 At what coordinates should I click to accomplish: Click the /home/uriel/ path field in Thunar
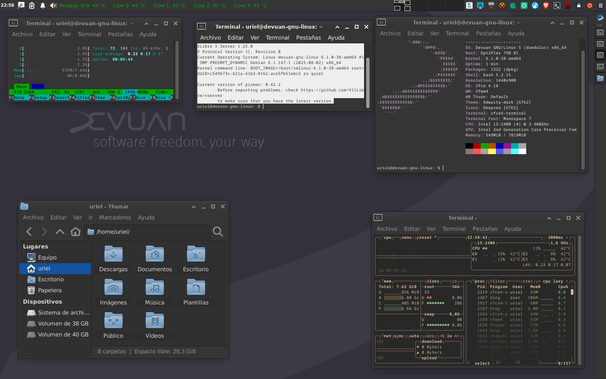click(x=147, y=231)
